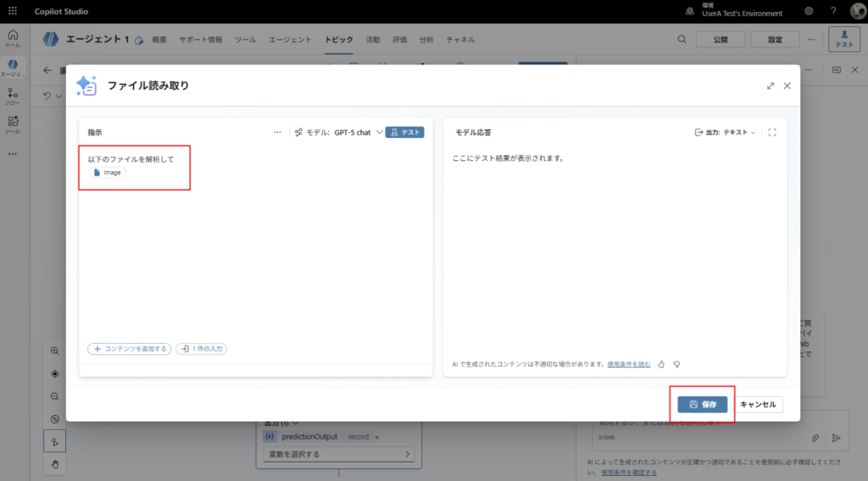Open Tools in the left sidebar
Screen dimensions: 868x481
point(13,124)
